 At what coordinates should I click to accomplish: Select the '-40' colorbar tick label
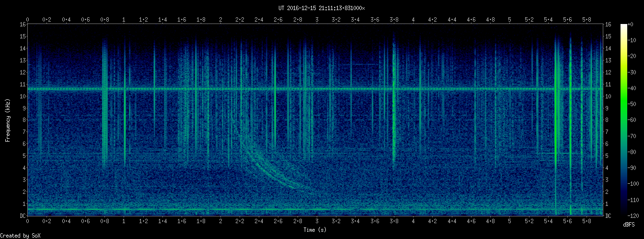[633, 88]
